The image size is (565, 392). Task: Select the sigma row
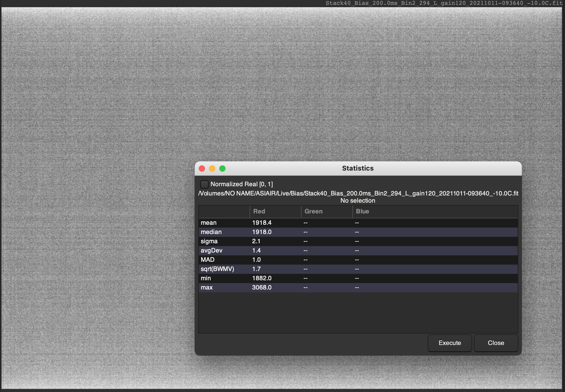[x=209, y=241]
